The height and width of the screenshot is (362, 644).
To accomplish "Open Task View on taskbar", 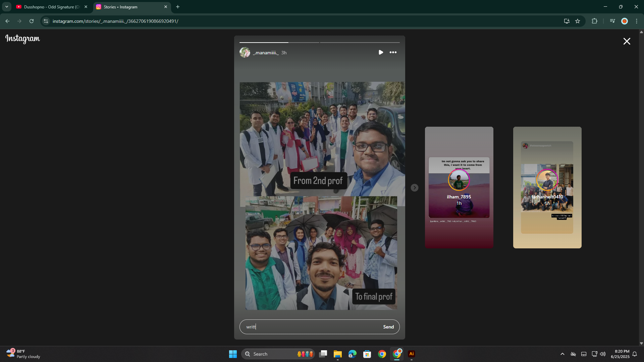I will click(323, 354).
